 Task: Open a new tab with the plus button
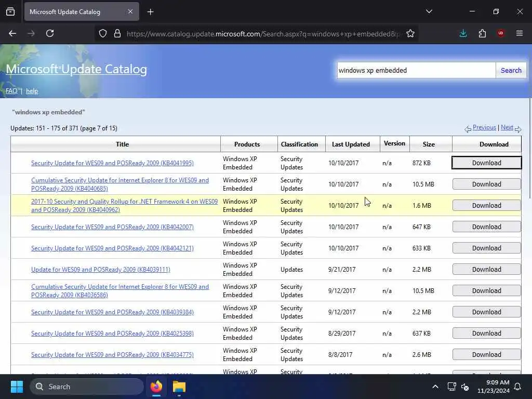tap(150, 12)
